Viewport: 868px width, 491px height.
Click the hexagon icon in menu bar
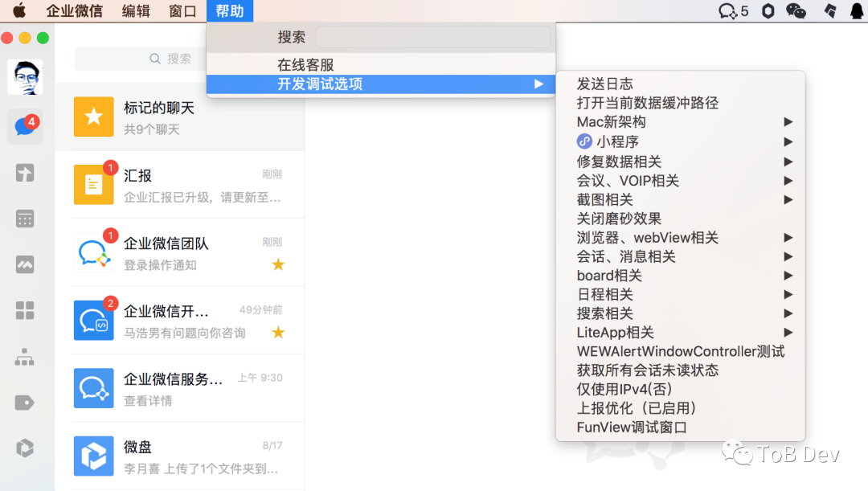(x=768, y=10)
